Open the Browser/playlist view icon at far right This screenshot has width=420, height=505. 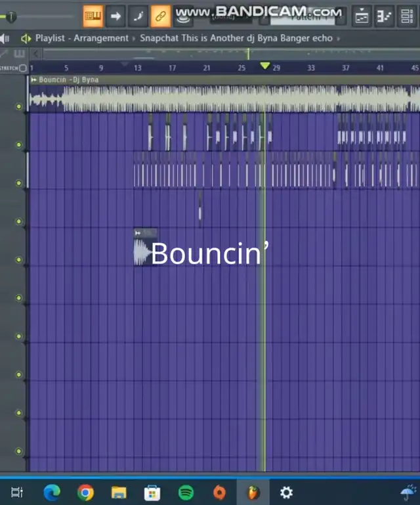[406, 16]
